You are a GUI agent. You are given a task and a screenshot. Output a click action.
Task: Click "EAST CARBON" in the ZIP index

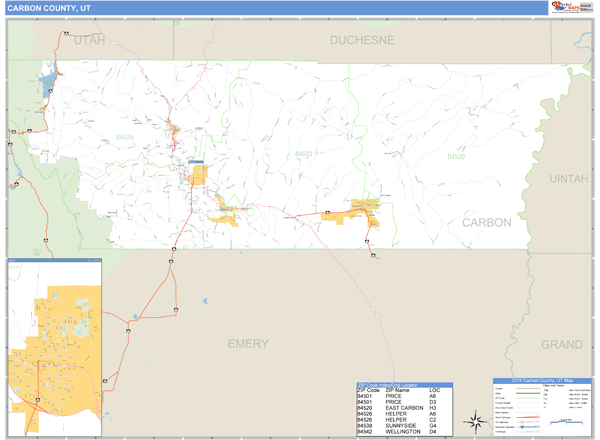(404, 408)
